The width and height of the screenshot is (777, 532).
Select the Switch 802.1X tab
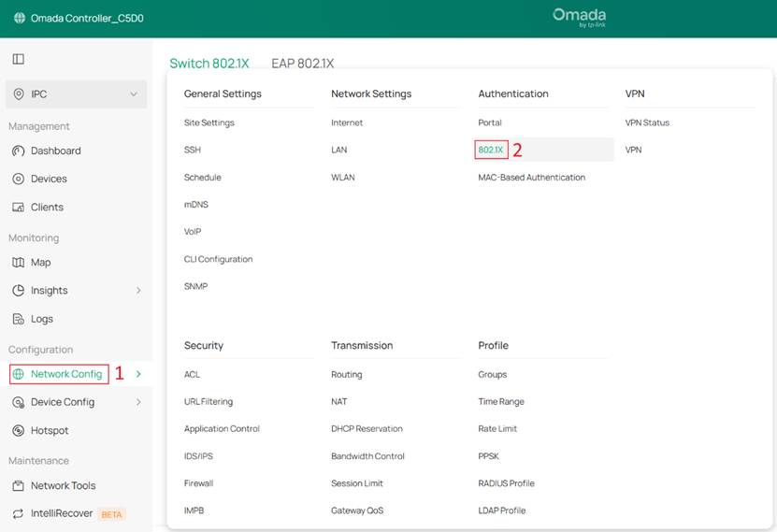209,64
